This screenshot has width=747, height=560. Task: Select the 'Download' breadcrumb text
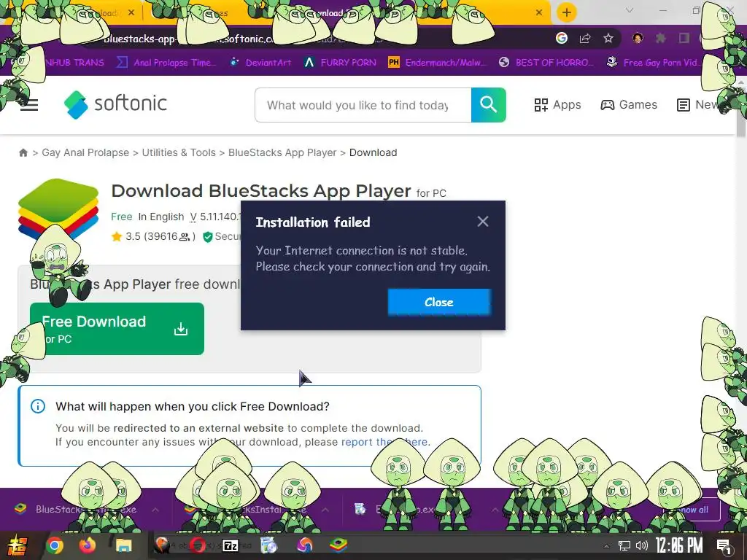373,152
